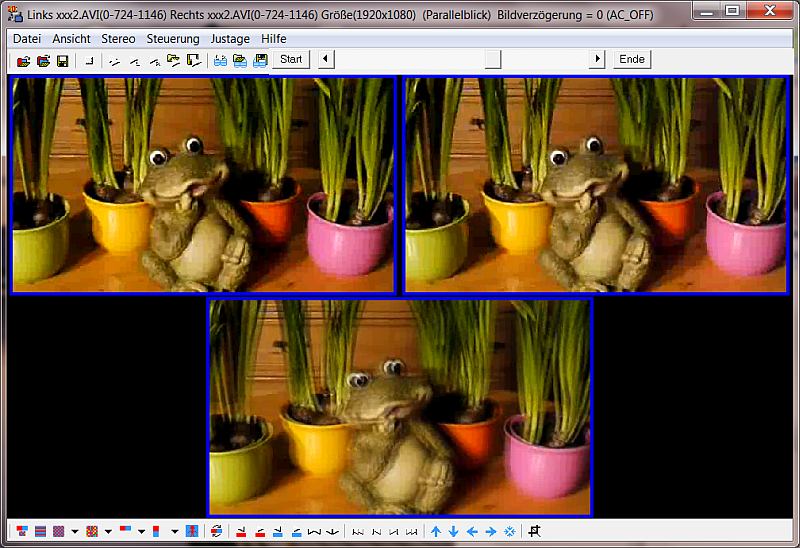Click the first blue bar adjustment icon
800x548 pixels.
[x=278, y=532]
